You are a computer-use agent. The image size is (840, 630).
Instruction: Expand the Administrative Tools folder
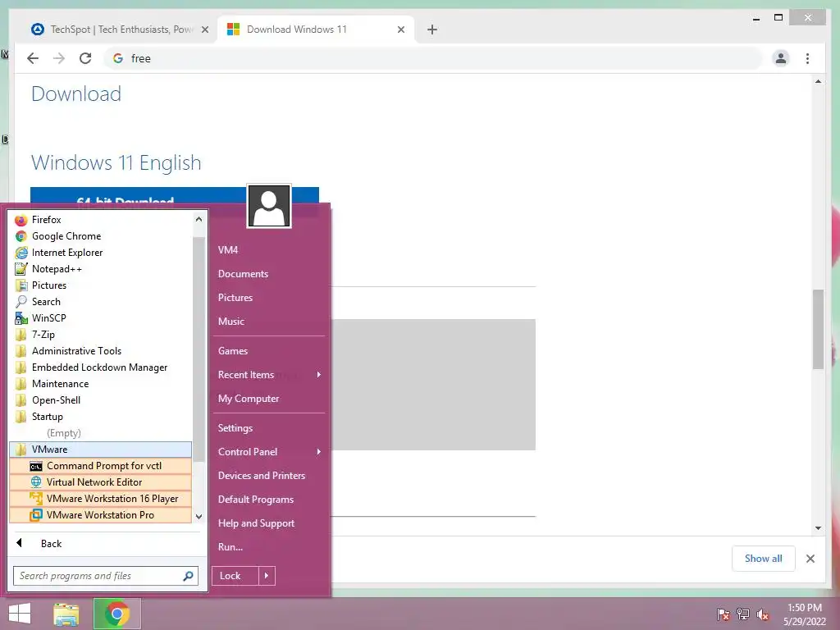coord(101,351)
